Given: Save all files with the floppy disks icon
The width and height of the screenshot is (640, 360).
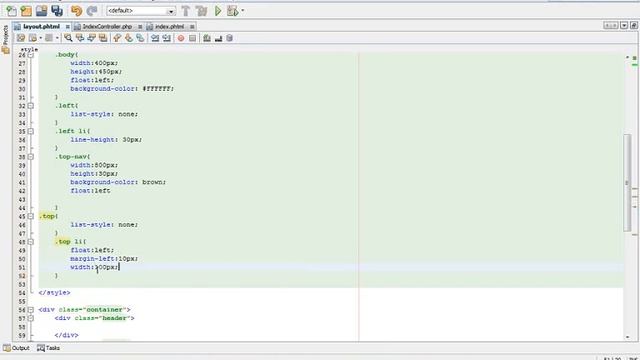Looking at the screenshot, I should point(57,11).
